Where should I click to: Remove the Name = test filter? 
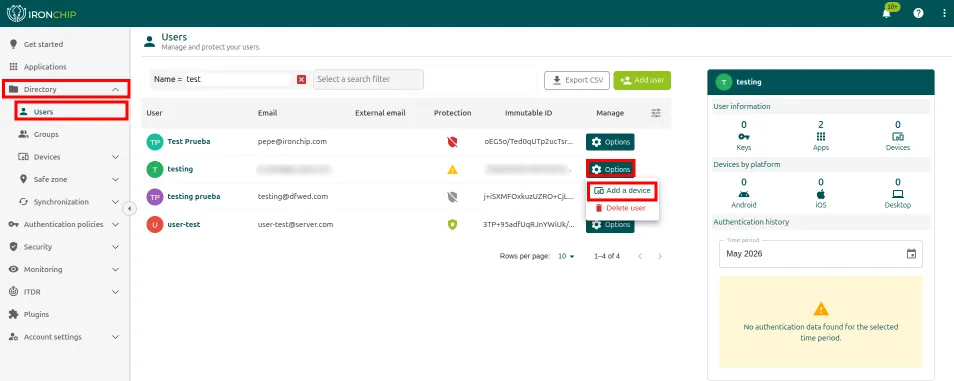pyautogui.click(x=301, y=80)
